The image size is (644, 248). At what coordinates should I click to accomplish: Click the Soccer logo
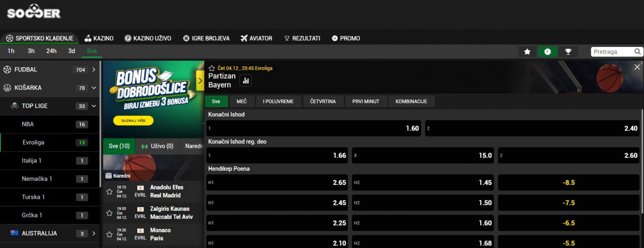[34, 12]
